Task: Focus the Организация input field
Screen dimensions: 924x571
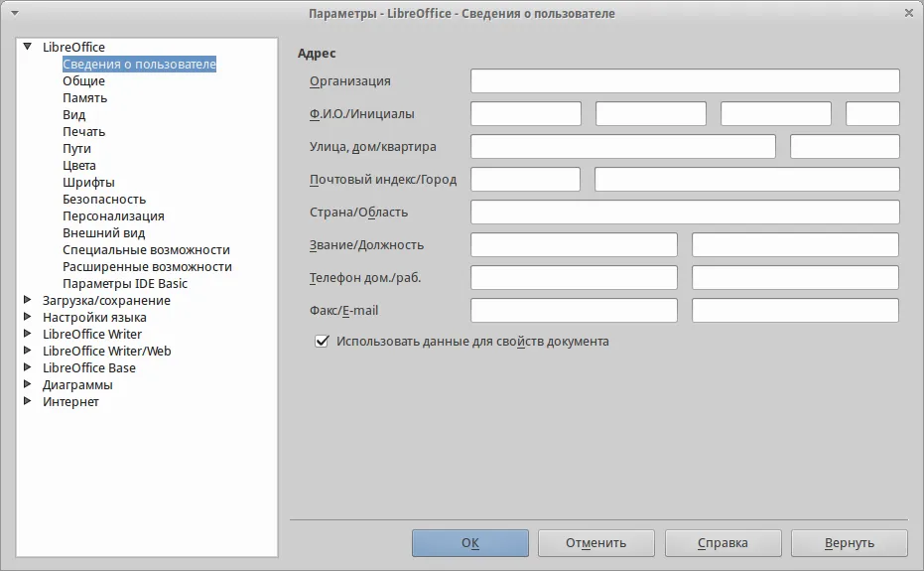Action: pyautogui.click(x=685, y=80)
